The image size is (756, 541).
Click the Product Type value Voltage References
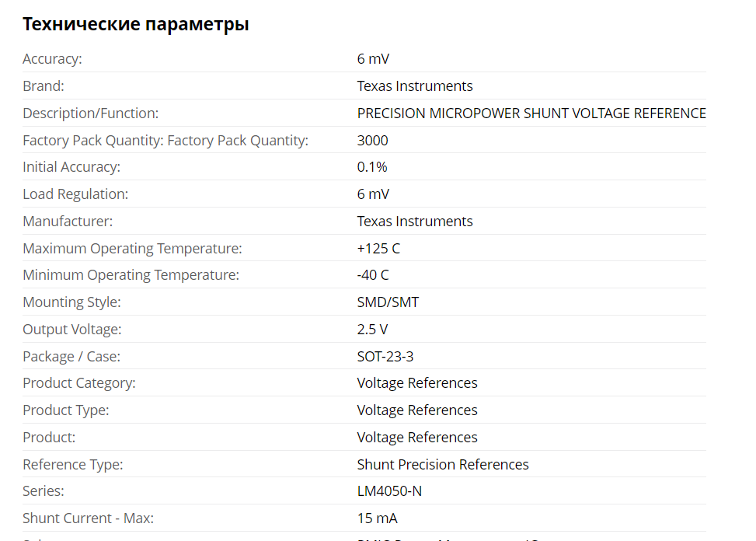pos(417,410)
